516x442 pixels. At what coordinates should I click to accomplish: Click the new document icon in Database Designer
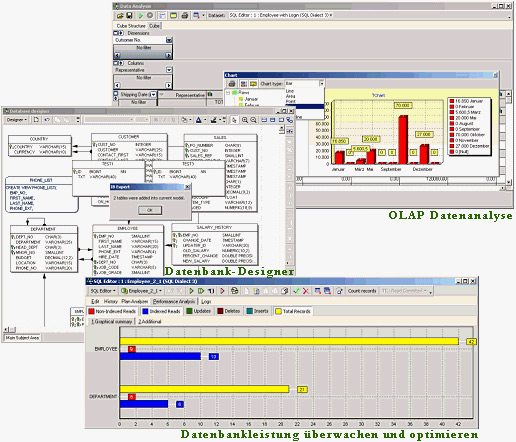[36, 120]
